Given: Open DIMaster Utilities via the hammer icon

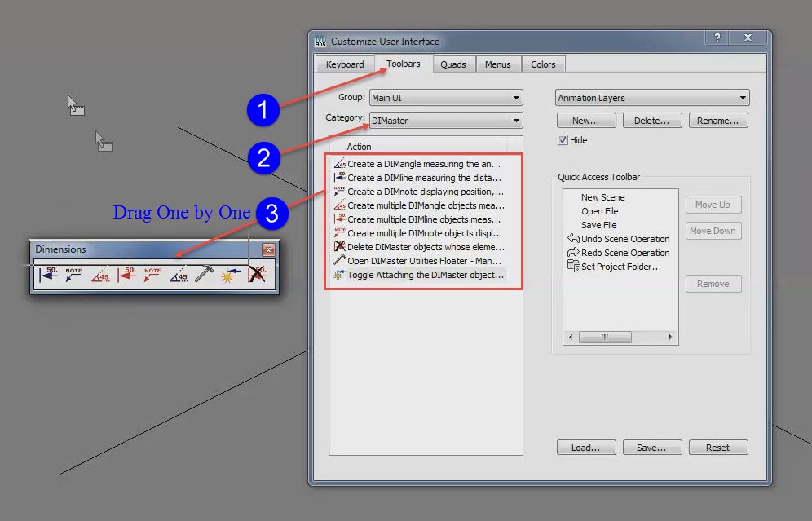Looking at the screenshot, I should click(x=203, y=273).
